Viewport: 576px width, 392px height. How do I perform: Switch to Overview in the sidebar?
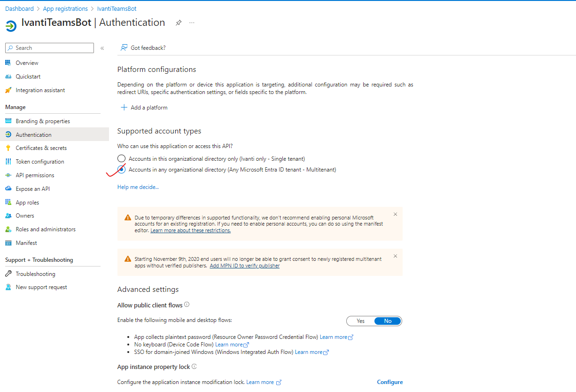[x=26, y=63]
